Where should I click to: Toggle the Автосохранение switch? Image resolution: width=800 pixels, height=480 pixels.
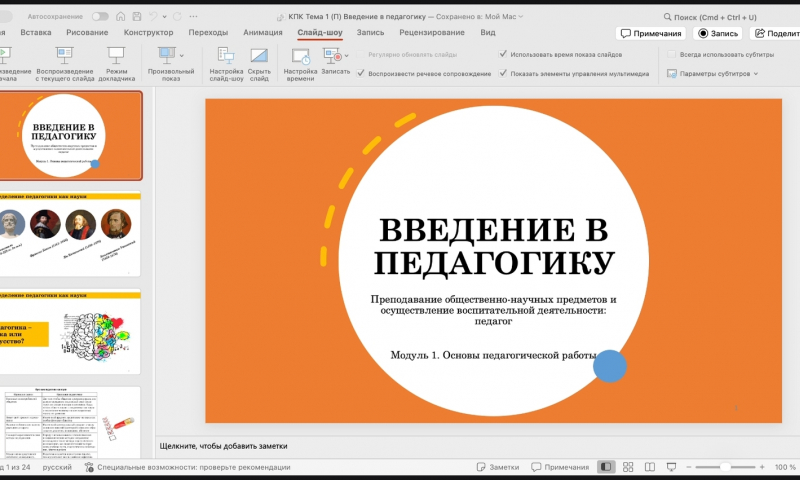click(x=100, y=16)
